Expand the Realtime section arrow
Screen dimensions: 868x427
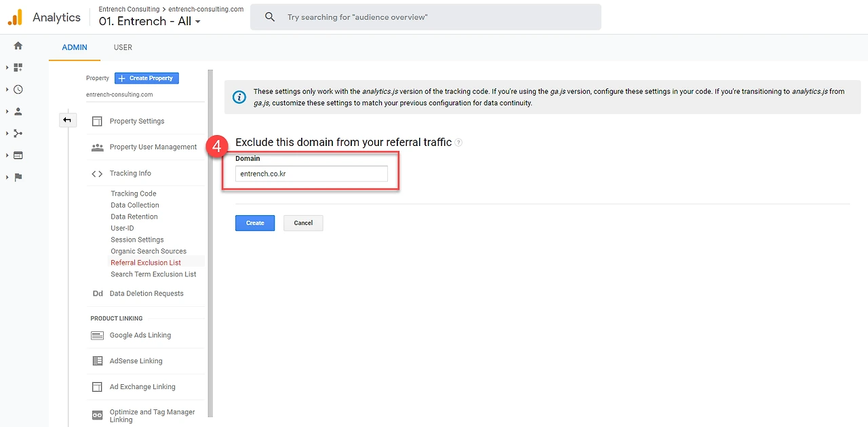click(x=7, y=90)
